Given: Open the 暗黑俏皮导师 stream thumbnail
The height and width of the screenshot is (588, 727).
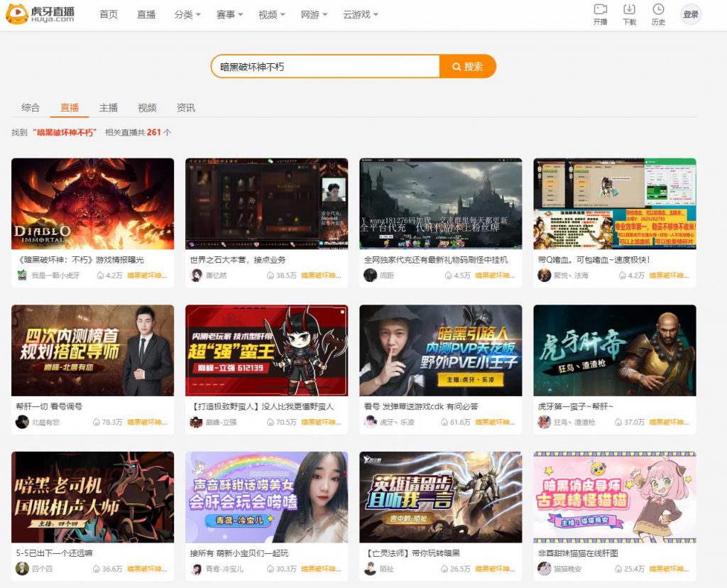Looking at the screenshot, I should coord(615,497).
